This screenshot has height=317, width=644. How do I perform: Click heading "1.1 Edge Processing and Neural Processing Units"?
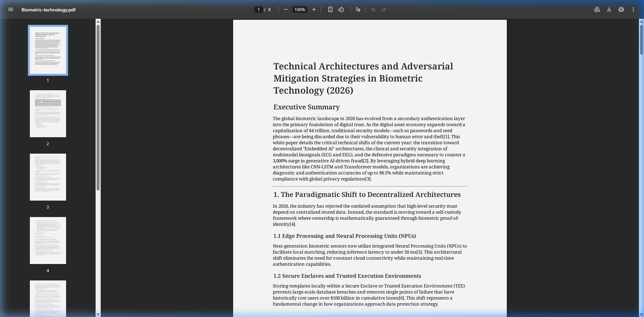[x=344, y=236]
